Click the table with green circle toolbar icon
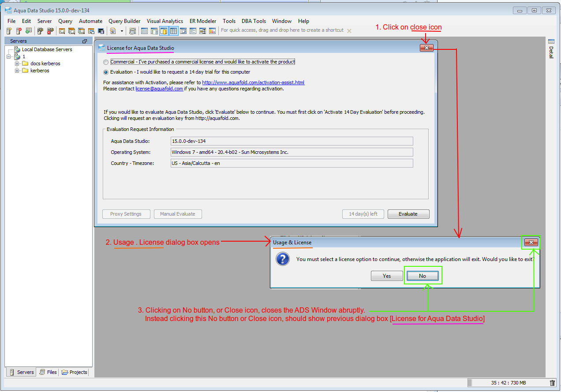 point(29,31)
